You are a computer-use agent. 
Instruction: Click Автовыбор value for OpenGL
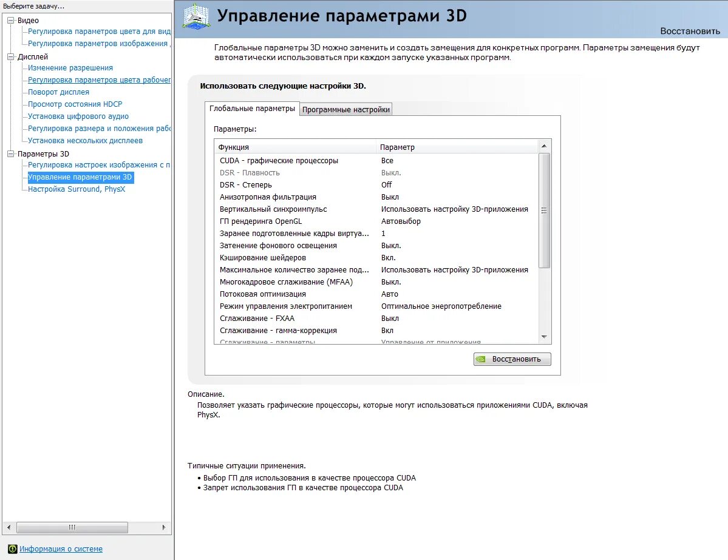[x=401, y=221]
